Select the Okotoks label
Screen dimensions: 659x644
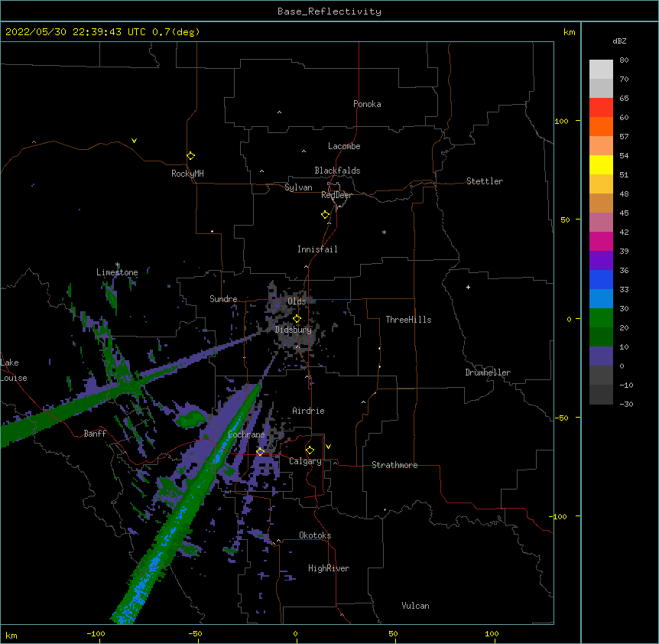point(315,535)
